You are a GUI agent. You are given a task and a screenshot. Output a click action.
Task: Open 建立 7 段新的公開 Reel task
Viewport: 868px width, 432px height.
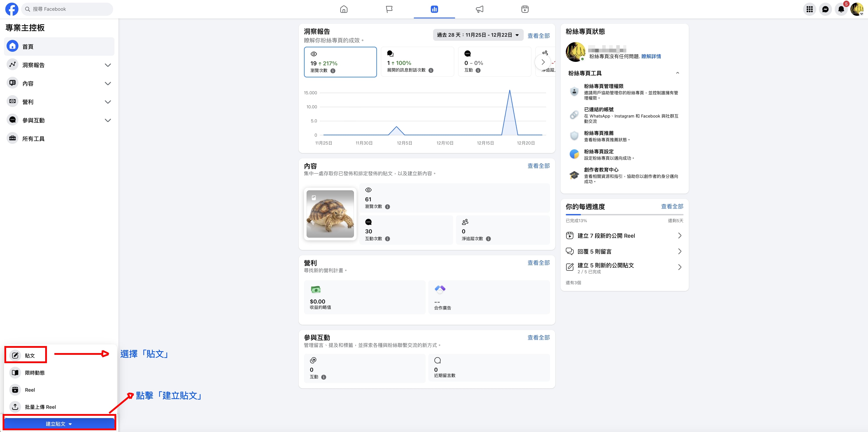(624, 236)
